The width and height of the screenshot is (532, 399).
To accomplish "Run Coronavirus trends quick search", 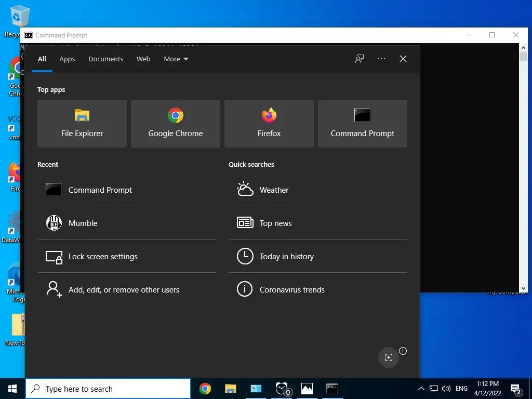I will click(x=318, y=289).
